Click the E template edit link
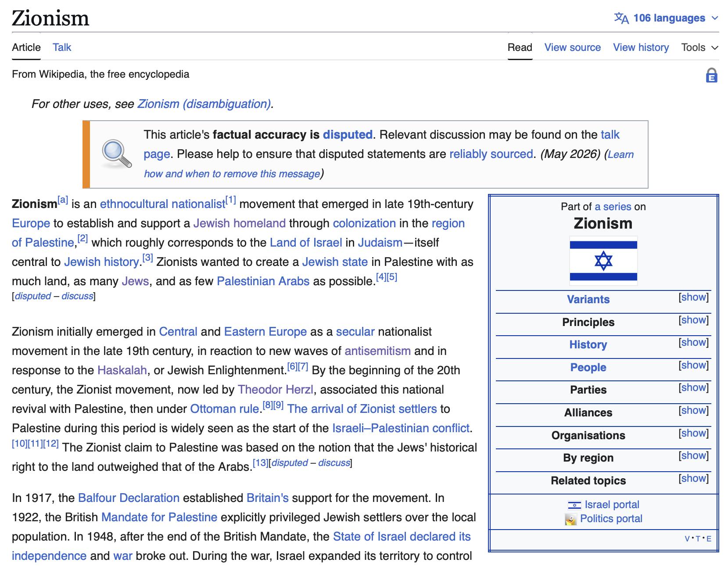Image resolution: width=728 pixels, height=566 pixels. click(x=709, y=539)
